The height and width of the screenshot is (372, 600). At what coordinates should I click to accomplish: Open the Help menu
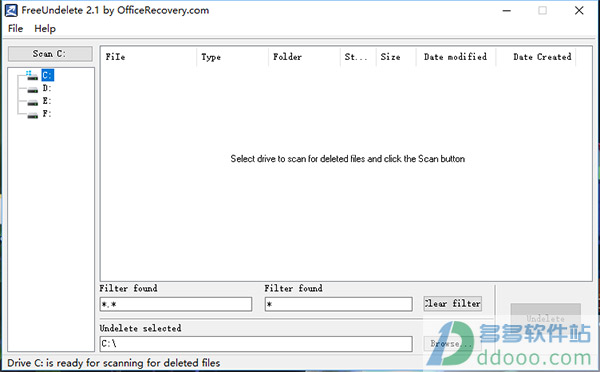tap(45, 29)
